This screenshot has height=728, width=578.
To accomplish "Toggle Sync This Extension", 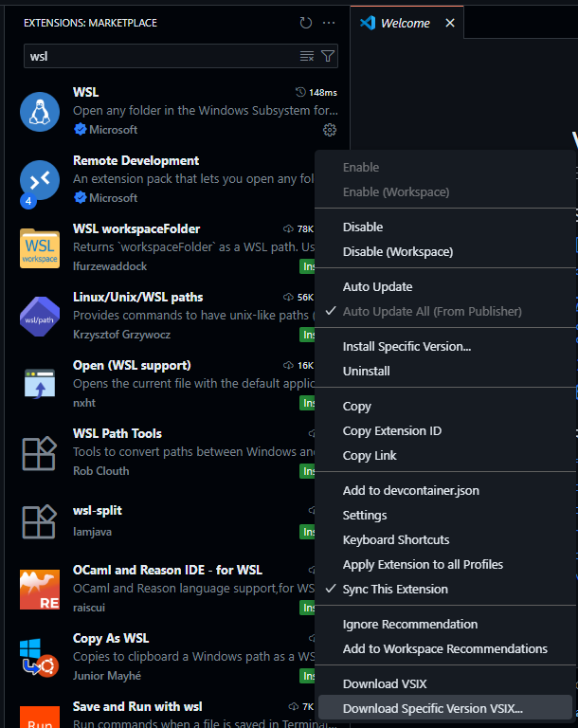I will point(443,590).
